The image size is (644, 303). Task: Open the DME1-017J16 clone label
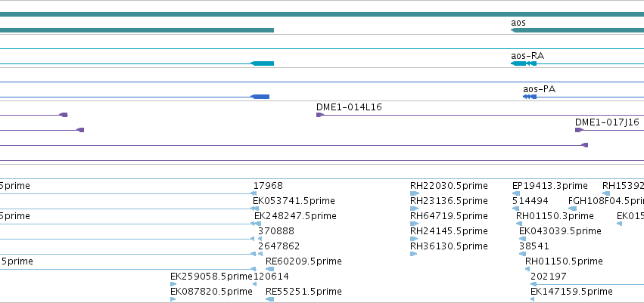tap(607, 122)
